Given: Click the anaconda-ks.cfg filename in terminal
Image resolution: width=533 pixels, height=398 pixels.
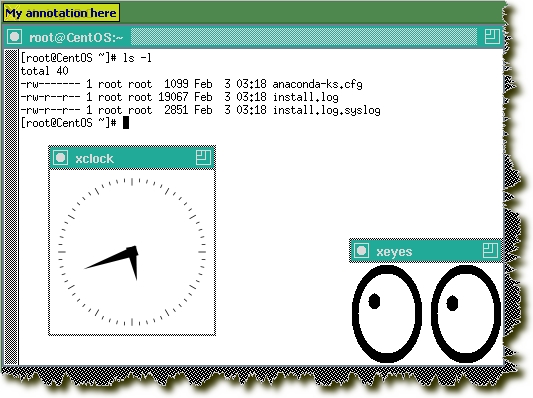Looking at the screenshot, I should [x=317, y=84].
